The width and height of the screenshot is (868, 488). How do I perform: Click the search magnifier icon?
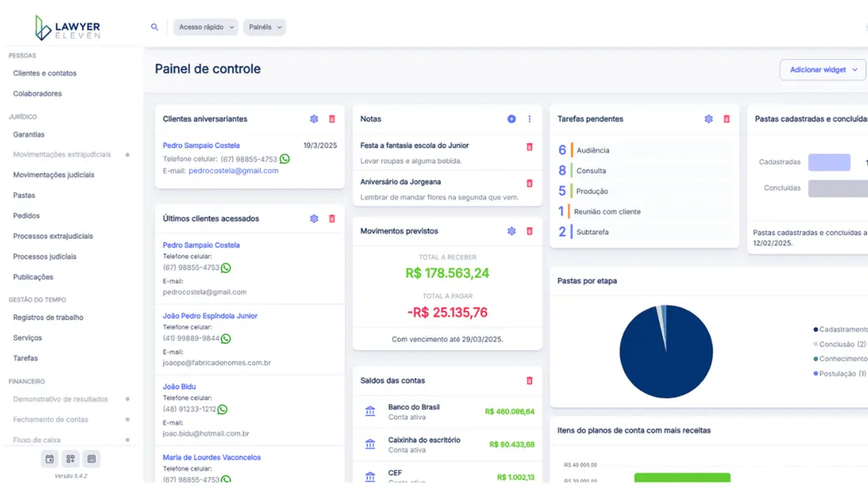click(155, 27)
